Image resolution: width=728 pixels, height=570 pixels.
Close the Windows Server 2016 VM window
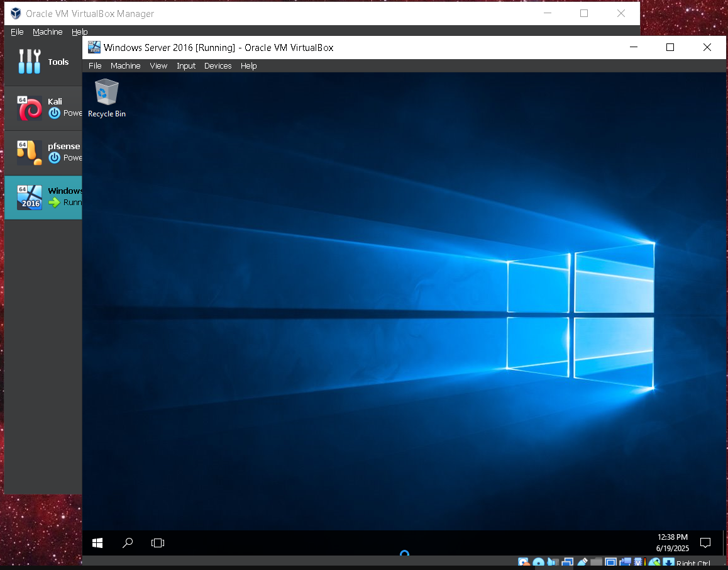(x=707, y=47)
